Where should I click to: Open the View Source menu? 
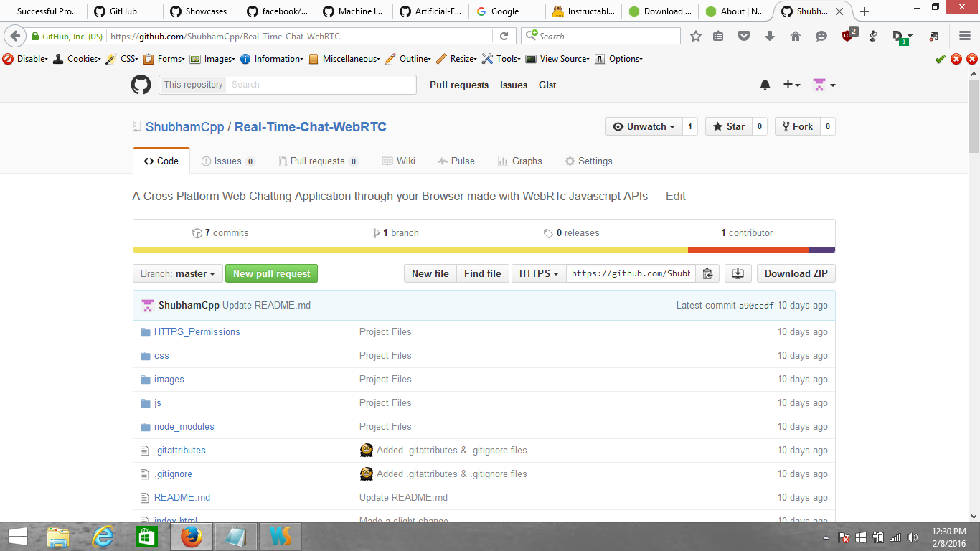tap(557, 59)
